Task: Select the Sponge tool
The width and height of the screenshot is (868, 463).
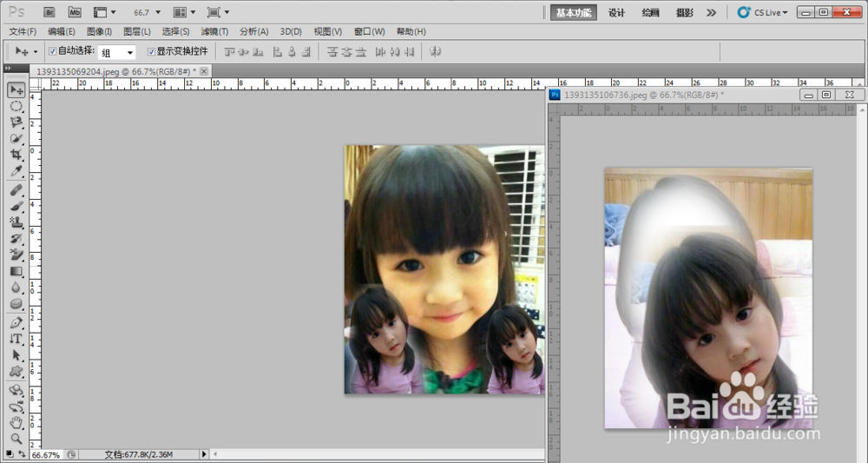Action: pos(16,303)
